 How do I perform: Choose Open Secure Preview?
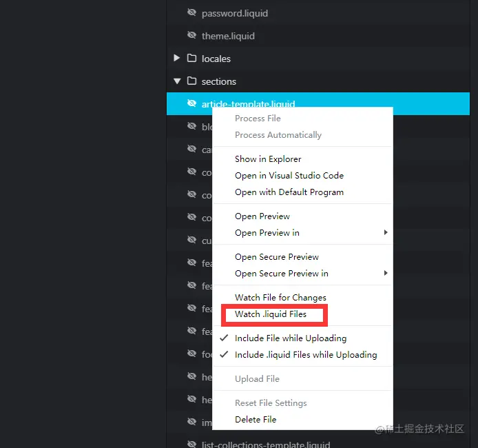tap(276, 257)
